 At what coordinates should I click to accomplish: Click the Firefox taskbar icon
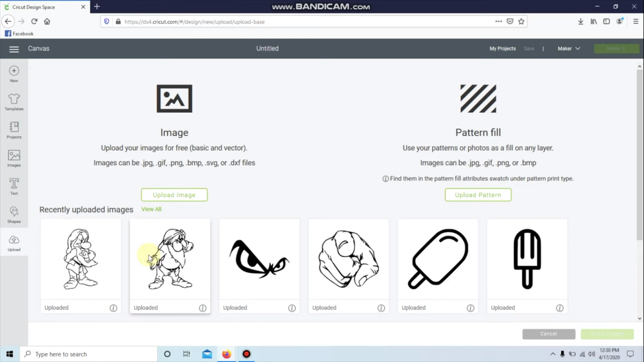click(x=227, y=354)
